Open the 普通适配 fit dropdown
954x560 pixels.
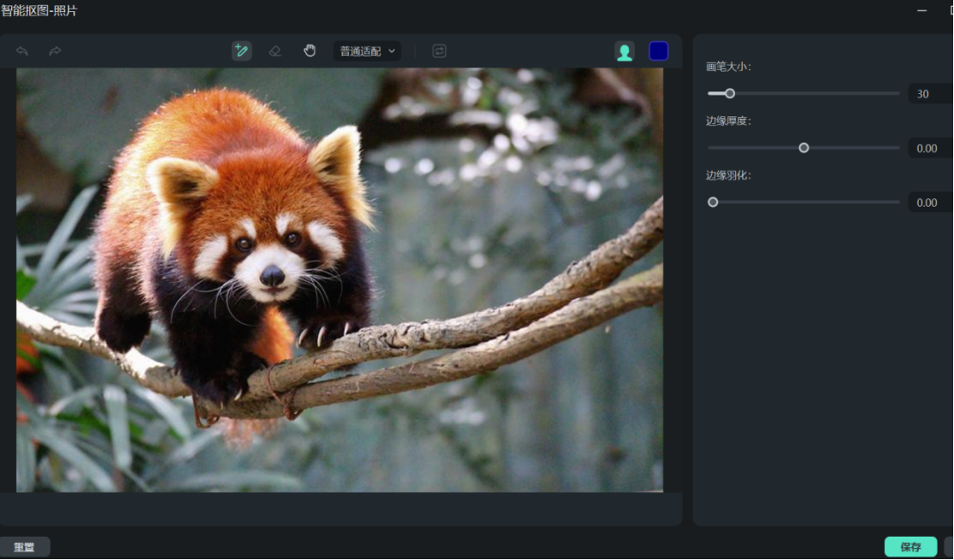click(x=367, y=52)
